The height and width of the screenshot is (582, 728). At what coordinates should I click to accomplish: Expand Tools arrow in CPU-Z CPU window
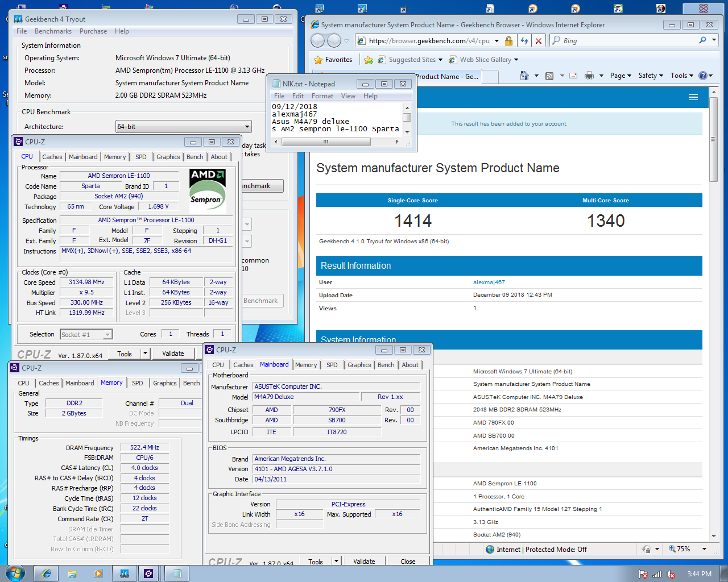[146, 354]
